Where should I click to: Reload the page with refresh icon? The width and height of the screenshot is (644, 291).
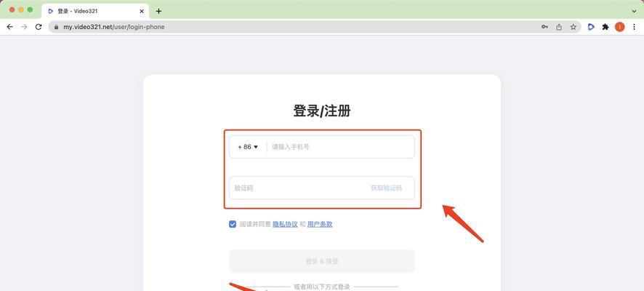39,27
